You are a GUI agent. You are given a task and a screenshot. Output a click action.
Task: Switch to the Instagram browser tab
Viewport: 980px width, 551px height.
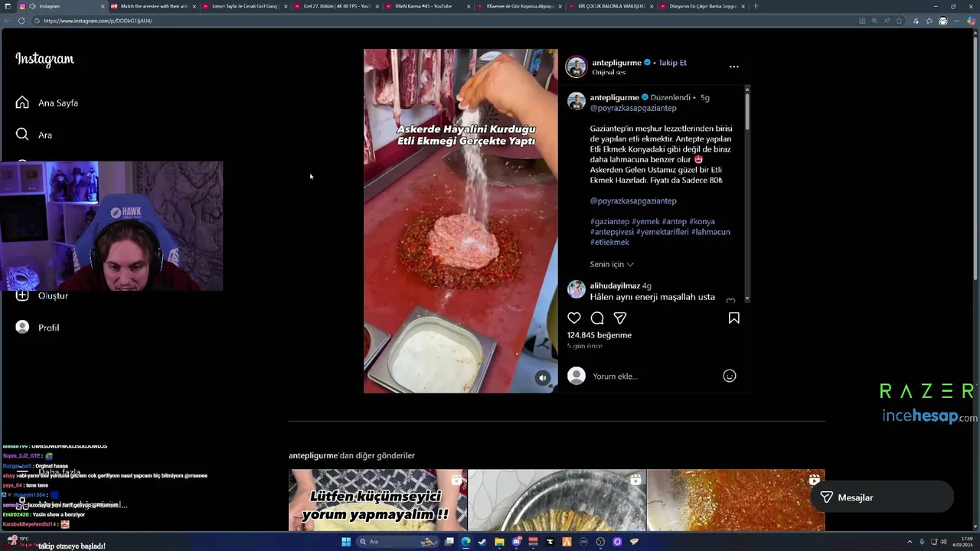pos(61,6)
